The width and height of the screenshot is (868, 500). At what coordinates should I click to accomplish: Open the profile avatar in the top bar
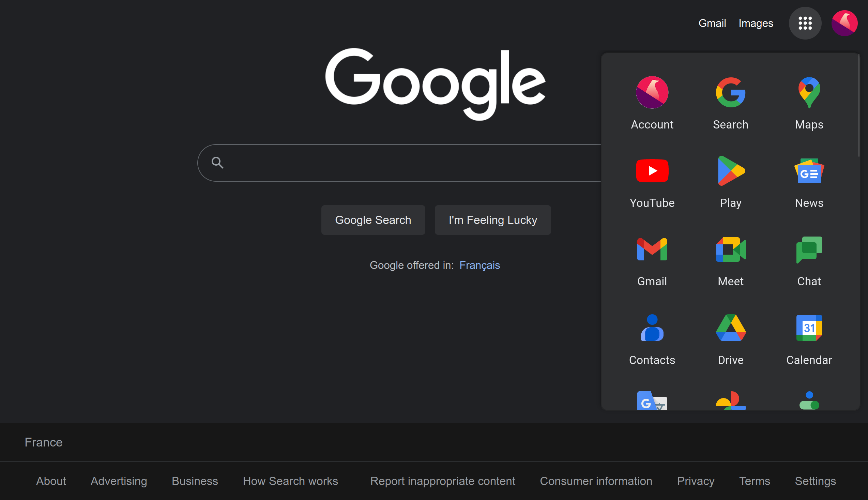click(844, 24)
